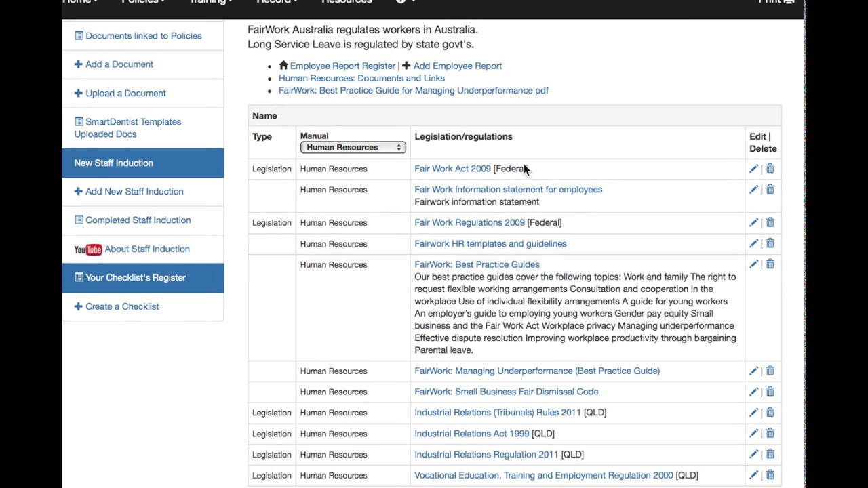Screen dimensions: 868x488
Task: Edit the Fairwork HR templates and guidelines row
Action: 753,243
